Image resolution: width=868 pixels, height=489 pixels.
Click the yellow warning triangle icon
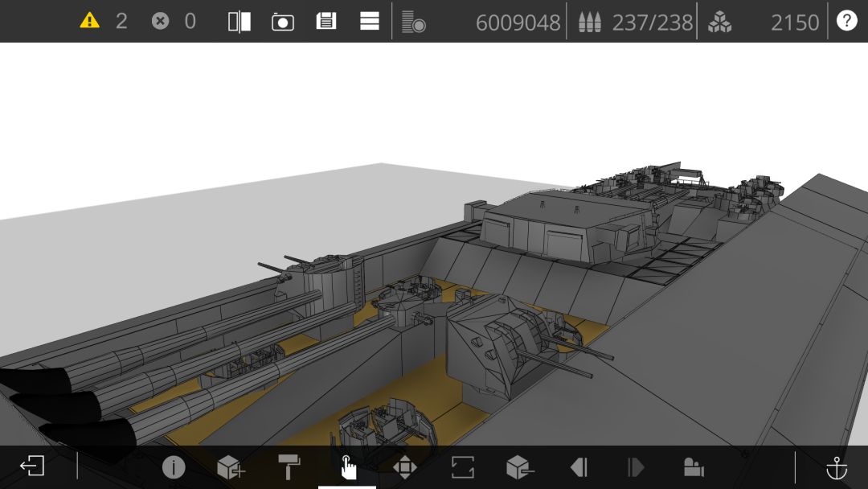coord(89,21)
